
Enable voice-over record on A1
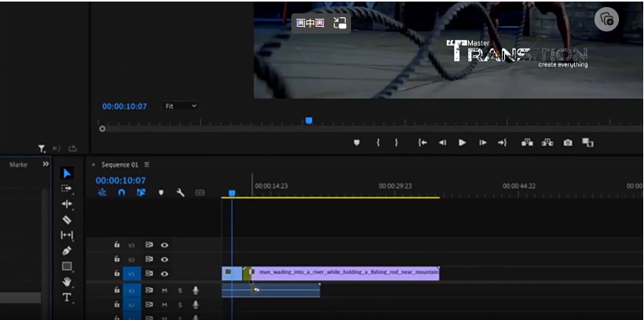(x=196, y=290)
